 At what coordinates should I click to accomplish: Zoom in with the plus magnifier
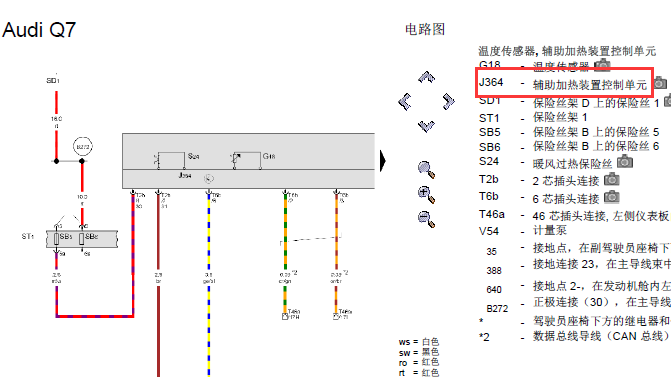426,195
